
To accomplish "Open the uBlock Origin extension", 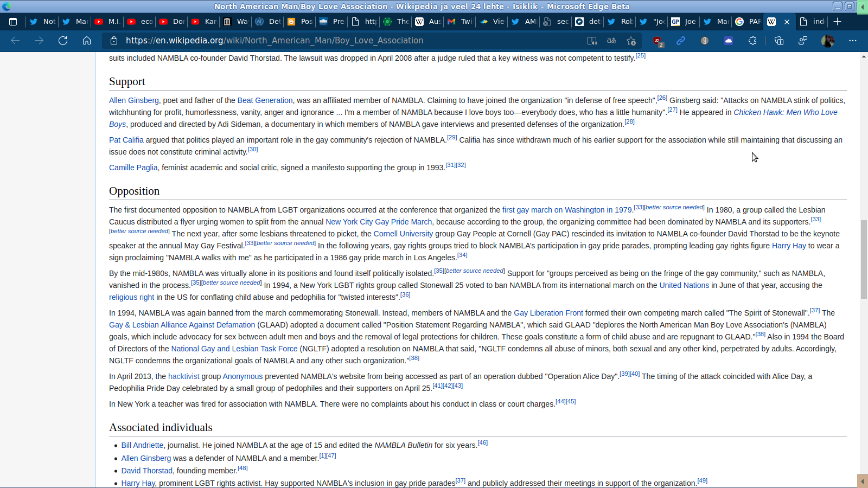I will click(x=658, y=41).
